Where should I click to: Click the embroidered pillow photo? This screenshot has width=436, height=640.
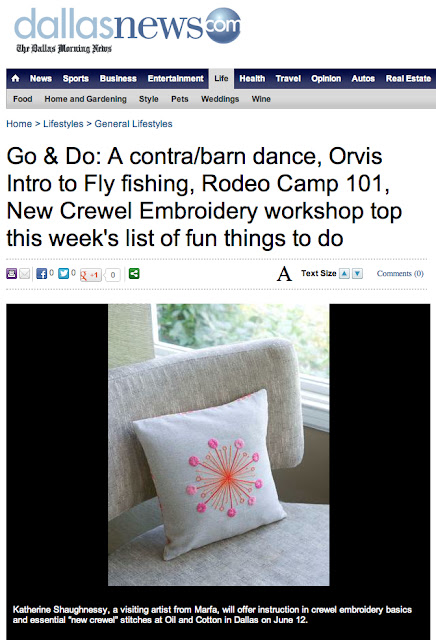(219, 444)
